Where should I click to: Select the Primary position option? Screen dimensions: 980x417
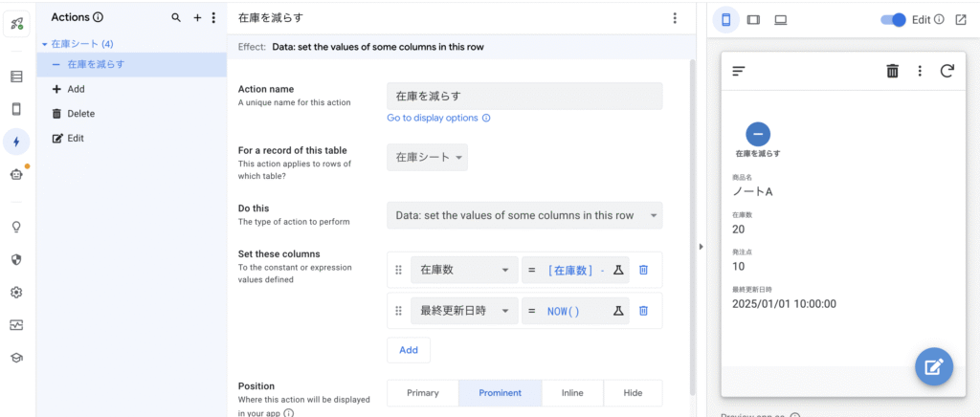(422, 393)
